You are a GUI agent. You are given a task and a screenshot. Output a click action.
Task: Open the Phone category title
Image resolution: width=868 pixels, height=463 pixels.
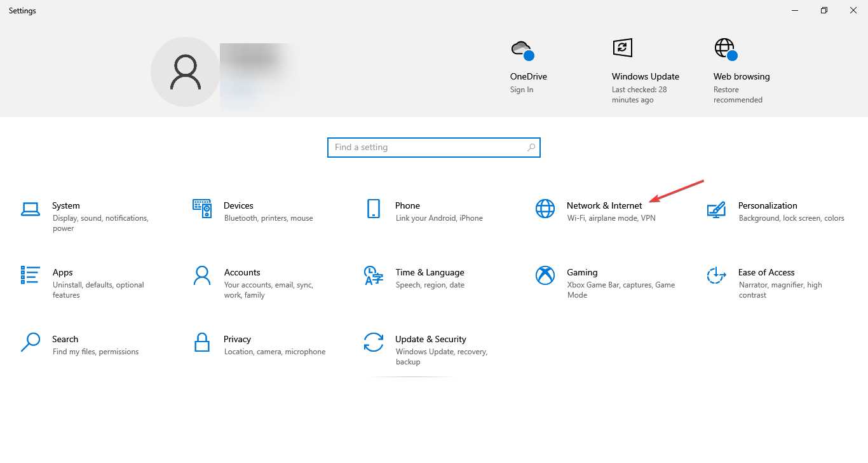[x=407, y=205]
